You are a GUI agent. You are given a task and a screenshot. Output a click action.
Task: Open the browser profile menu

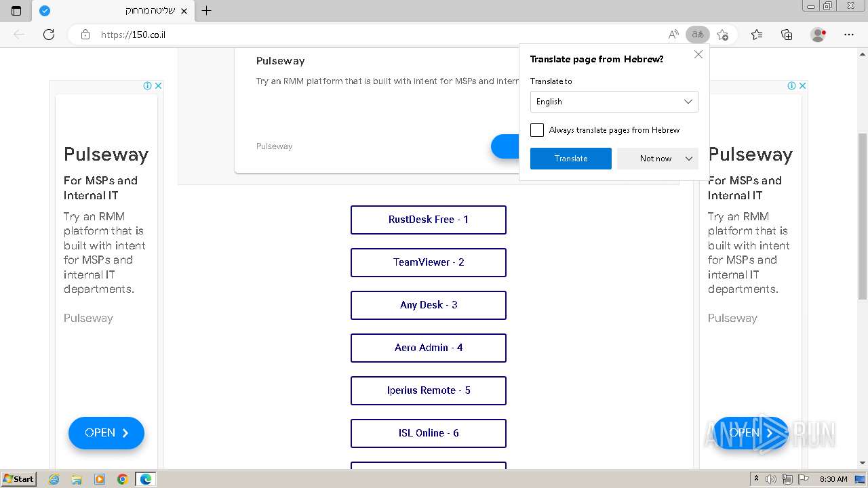[818, 35]
